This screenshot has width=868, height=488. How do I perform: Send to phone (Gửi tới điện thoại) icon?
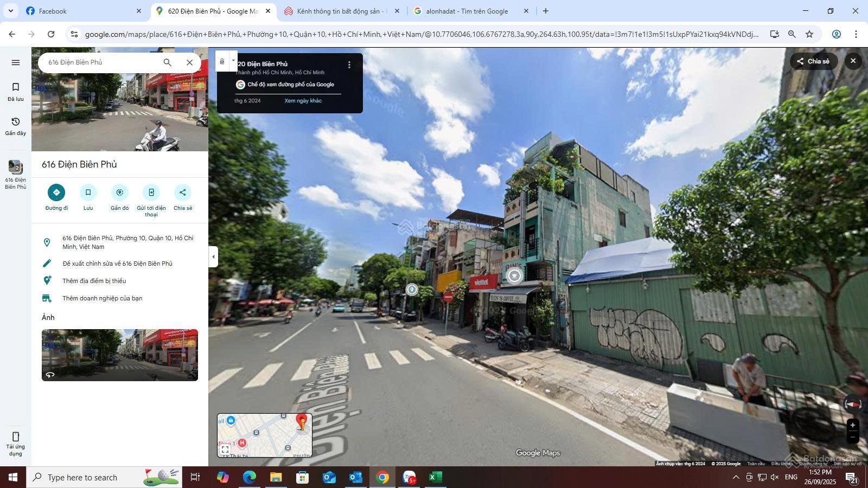151,192
